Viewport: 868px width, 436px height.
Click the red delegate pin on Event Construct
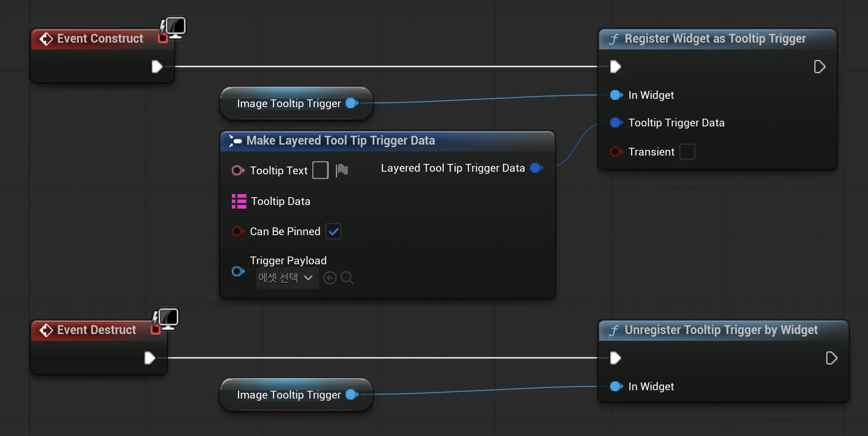163,38
